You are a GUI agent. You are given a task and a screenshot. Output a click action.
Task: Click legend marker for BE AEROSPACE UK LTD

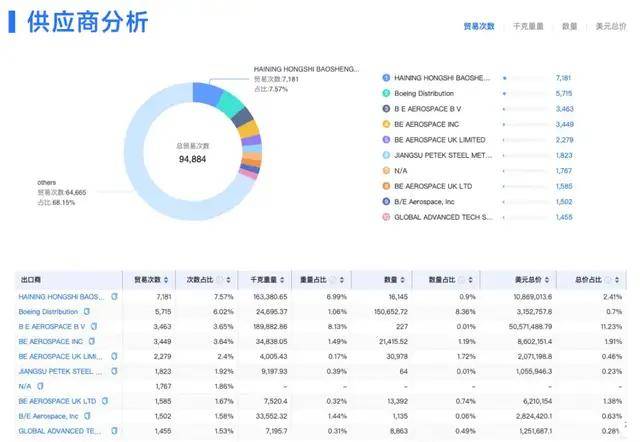click(386, 186)
